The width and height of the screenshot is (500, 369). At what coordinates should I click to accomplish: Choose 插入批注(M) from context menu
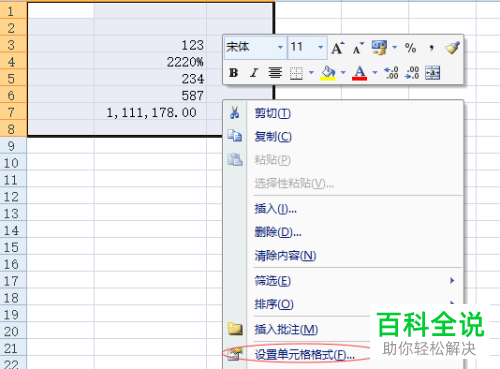pos(297,330)
